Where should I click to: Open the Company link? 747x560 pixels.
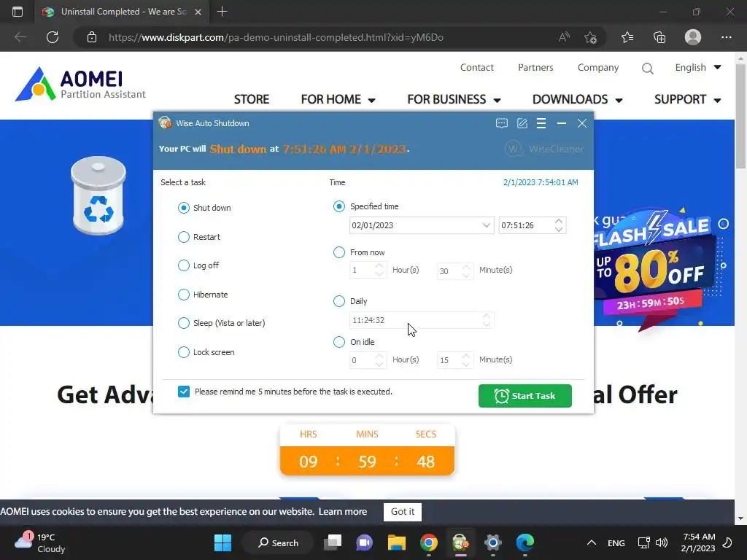click(598, 68)
